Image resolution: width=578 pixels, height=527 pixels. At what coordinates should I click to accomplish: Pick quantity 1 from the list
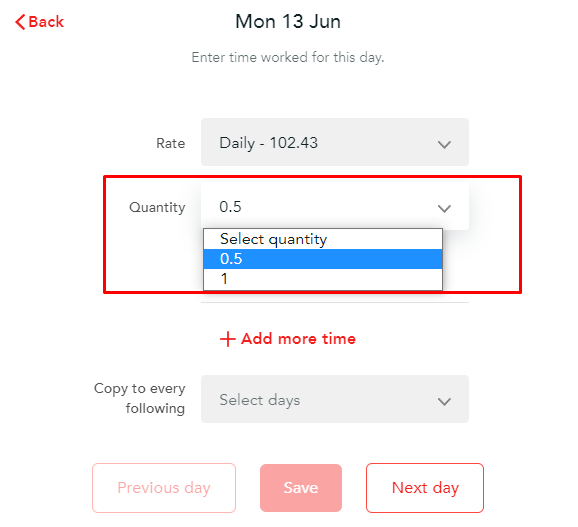pyautogui.click(x=323, y=279)
